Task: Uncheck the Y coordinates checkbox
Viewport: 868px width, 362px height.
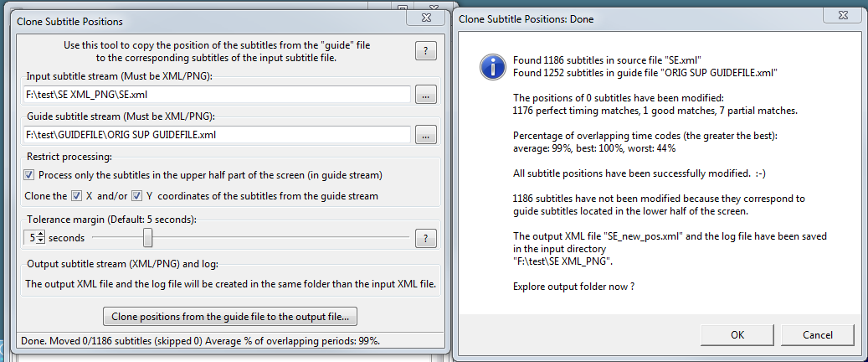Action: point(137,196)
